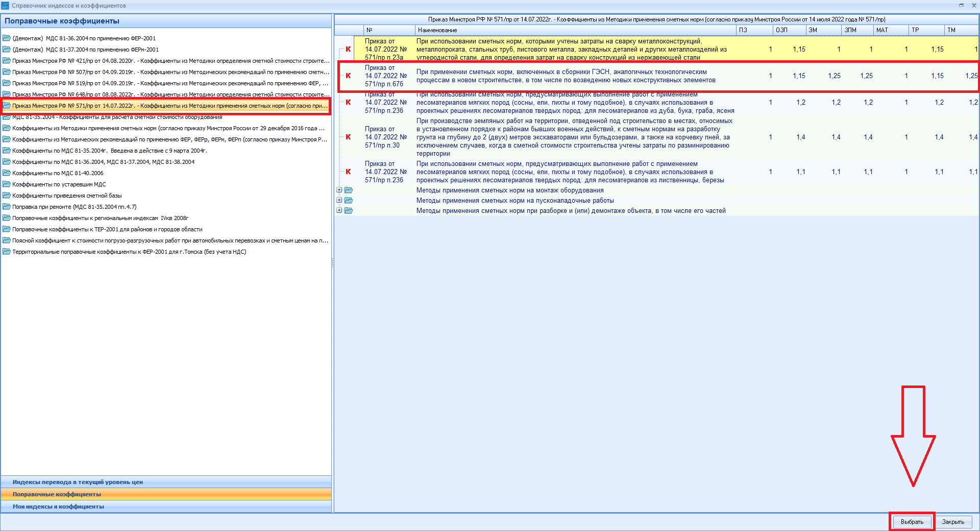Click folder icon of Приказ № 421/пр row
The width and height of the screenshot is (980, 531).
tap(7, 61)
